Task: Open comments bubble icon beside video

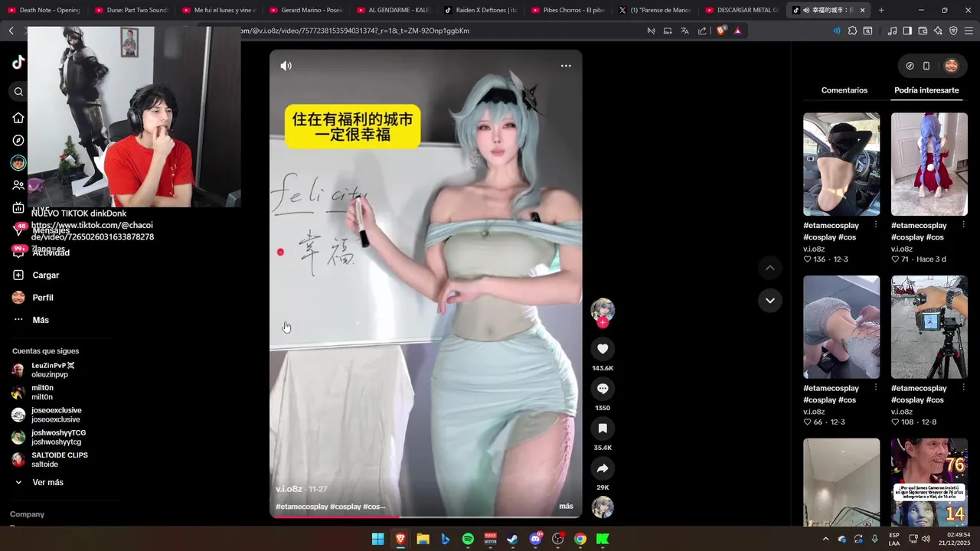Action: click(603, 389)
